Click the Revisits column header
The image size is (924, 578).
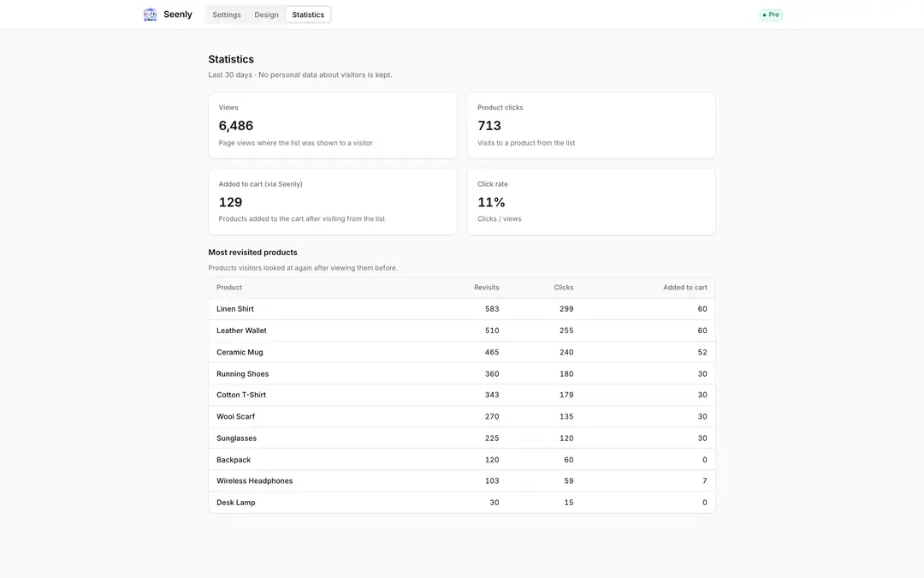click(486, 287)
